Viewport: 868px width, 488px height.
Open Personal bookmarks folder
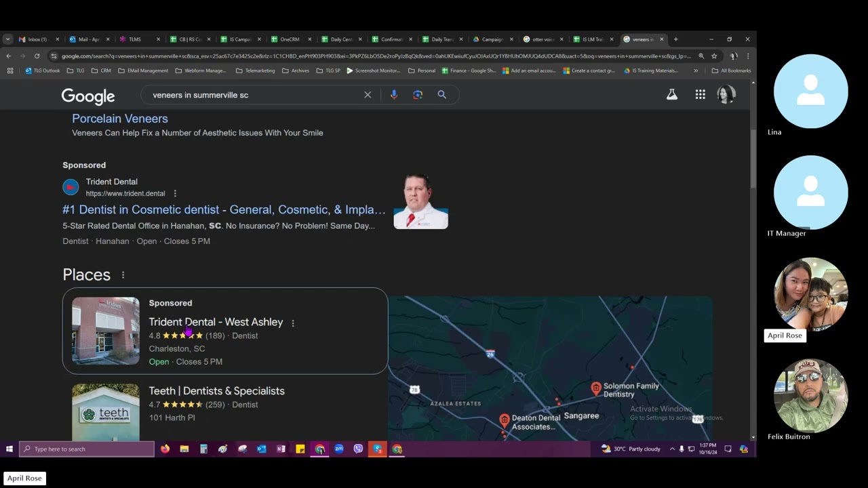422,70
